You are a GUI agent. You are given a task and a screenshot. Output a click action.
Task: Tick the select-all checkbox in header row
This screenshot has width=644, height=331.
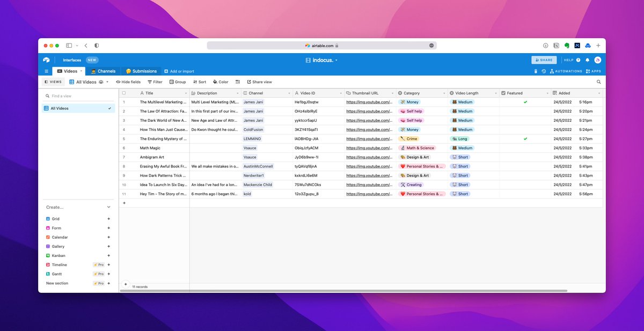[124, 93]
